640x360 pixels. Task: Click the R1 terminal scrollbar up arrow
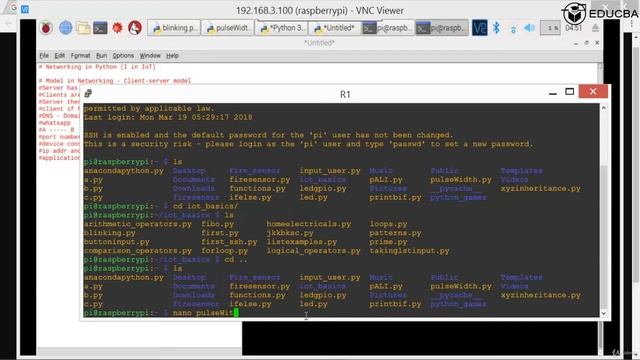point(604,108)
